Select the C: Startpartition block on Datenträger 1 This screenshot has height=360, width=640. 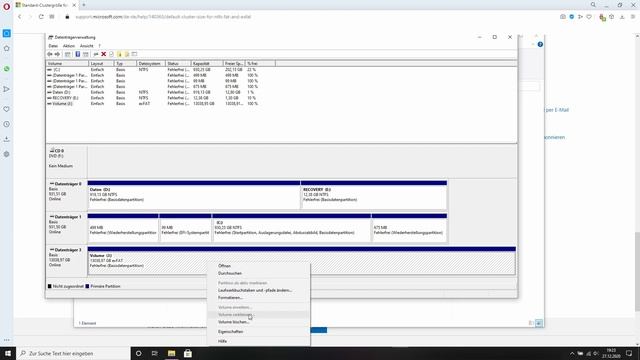[291, 228]
